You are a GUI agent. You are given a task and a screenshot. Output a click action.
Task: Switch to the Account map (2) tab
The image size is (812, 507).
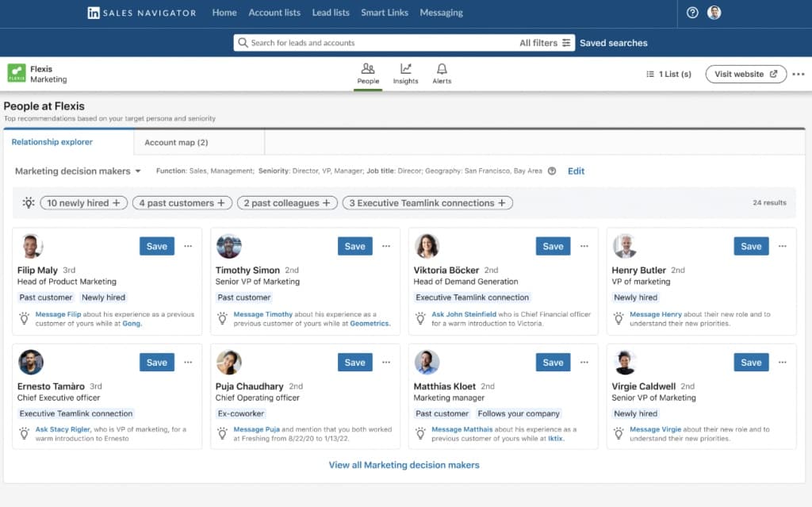tap(176, 143)
